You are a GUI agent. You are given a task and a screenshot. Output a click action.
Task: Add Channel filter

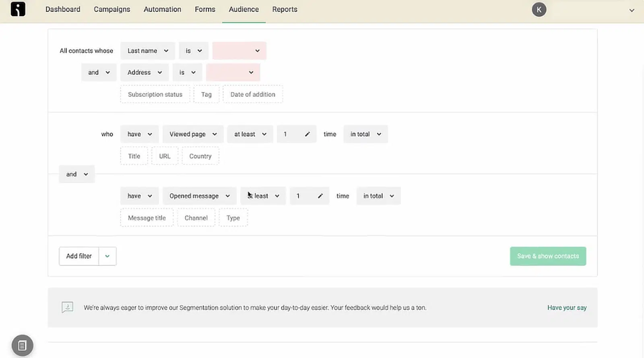(196, 218)
